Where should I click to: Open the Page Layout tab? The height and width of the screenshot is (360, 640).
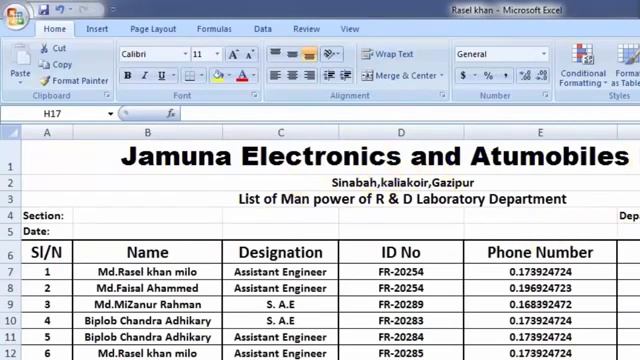[x=153, y=29]
